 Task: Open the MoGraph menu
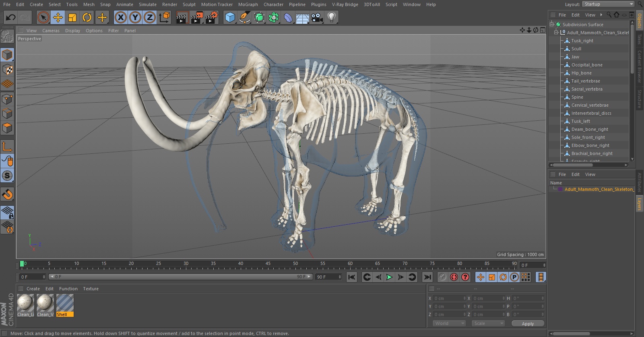248,4
